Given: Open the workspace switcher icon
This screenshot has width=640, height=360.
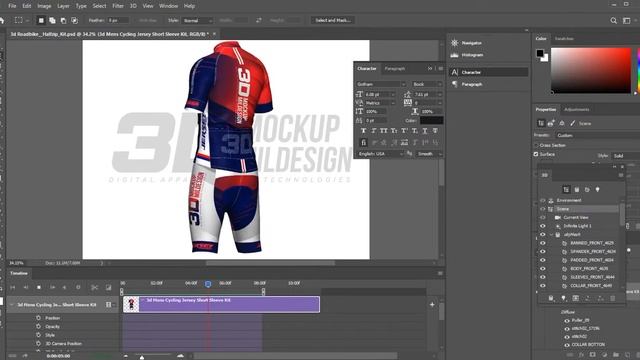Looking at the screenshot, I should [627, 20].
